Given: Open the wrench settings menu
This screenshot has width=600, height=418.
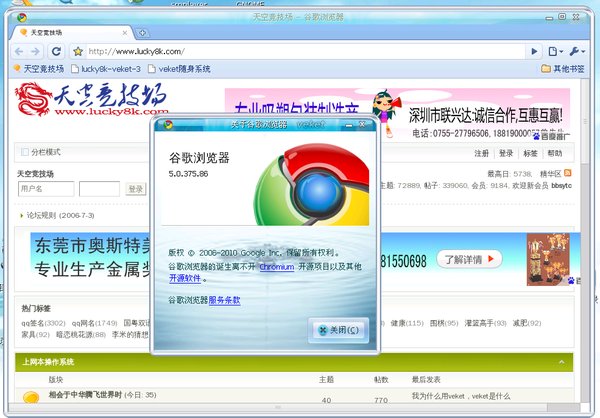Looking at the screenshot, I should pos(577,51).
